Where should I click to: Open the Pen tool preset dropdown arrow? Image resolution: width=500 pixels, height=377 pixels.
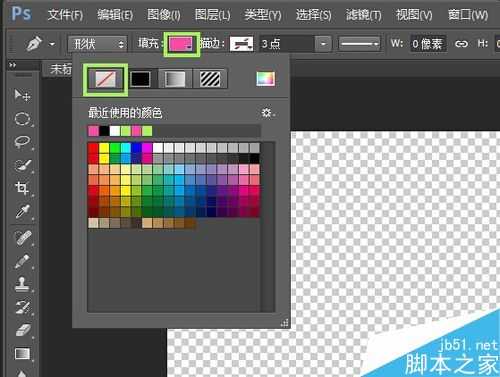(52, 44)
